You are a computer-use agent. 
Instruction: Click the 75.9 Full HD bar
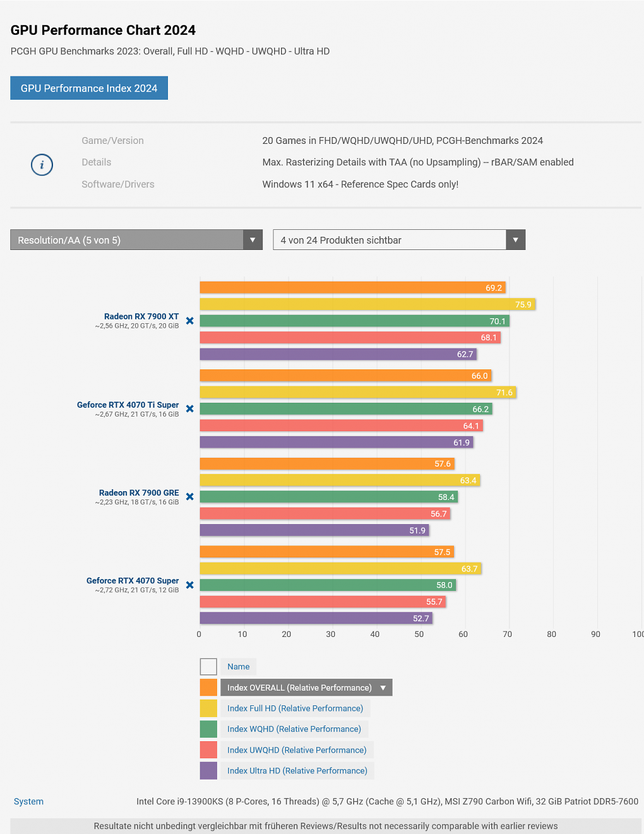click(x=367, y=304)
